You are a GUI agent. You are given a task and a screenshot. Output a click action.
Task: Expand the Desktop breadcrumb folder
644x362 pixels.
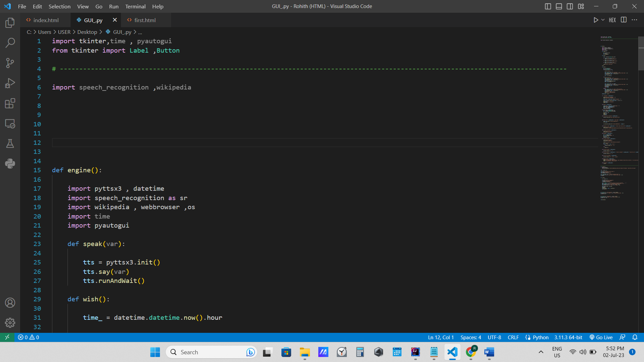click(87, 32)
